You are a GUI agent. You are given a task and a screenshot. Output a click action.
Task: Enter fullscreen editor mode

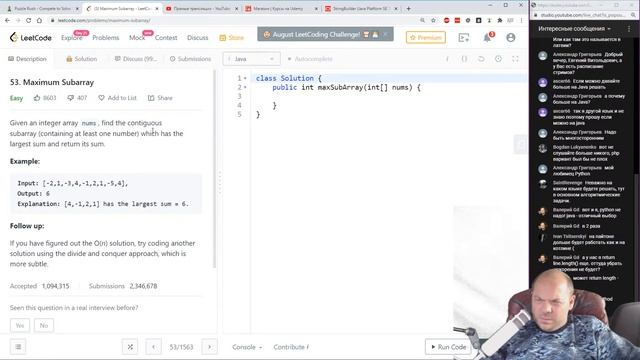coord(516,59)
